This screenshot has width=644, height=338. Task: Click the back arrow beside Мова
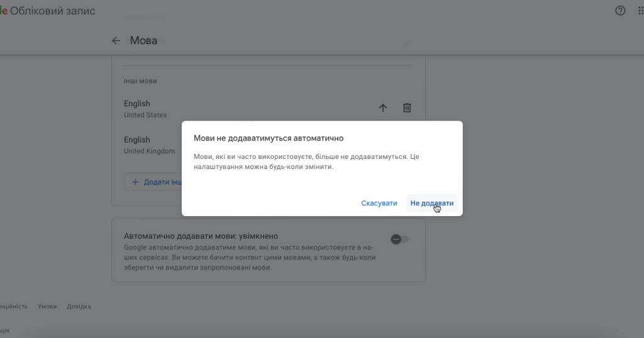[x=116, y=41]
